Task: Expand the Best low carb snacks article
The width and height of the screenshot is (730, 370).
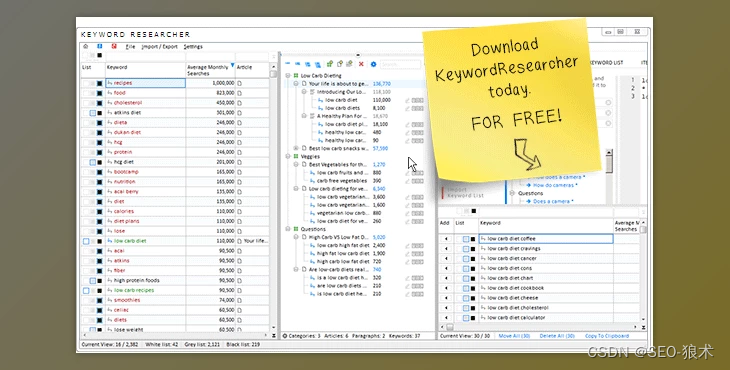Action: [296, 148]
